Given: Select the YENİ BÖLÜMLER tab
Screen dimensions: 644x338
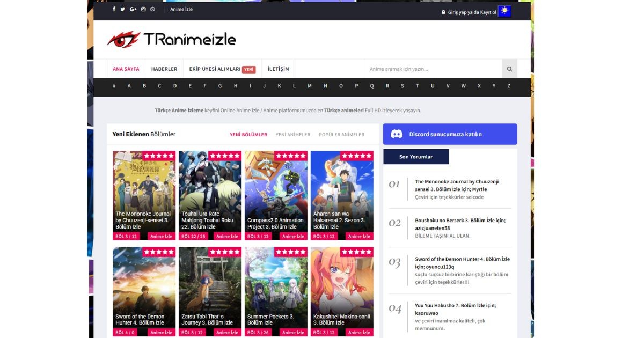Looking at the screenshot, I should (x=248, y=135).
